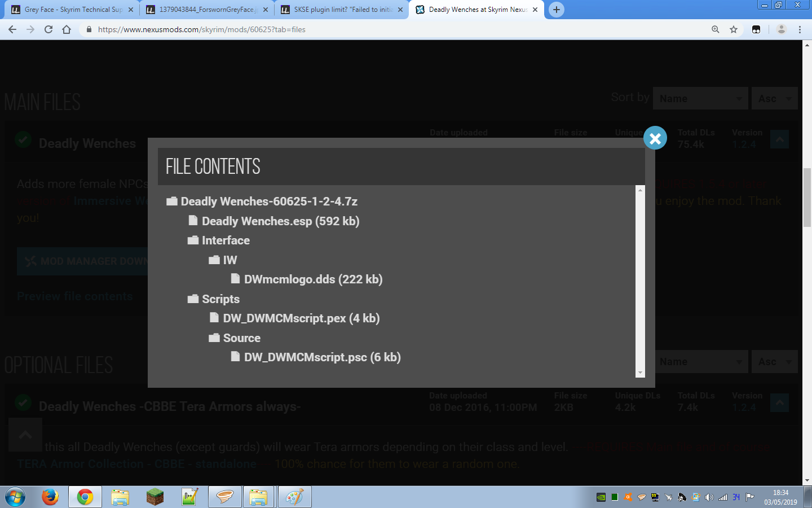Image resolution: width=812 pixels, height=508 pixels.
Task: Go back in the browser
Action: 12,29
